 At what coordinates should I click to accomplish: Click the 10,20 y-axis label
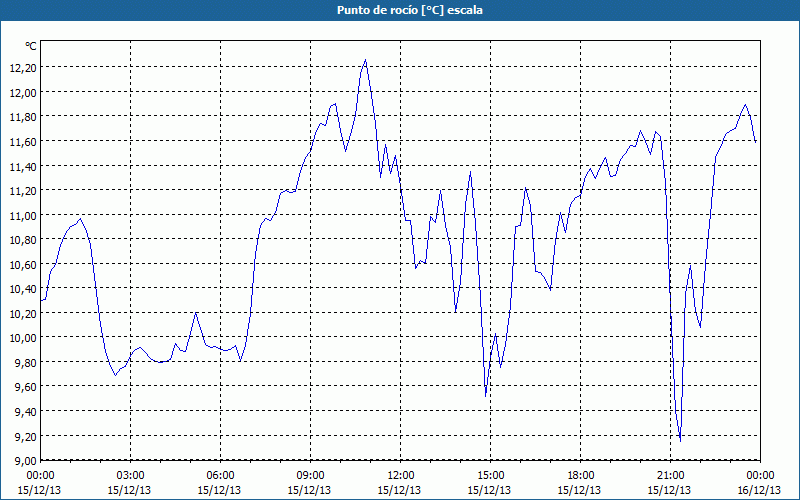pos(23,313)
